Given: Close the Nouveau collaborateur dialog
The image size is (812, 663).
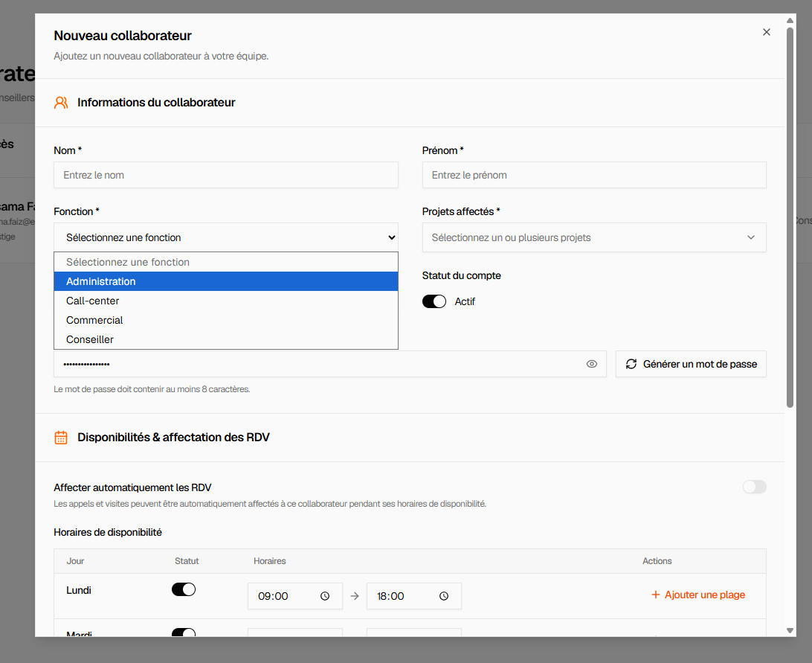Looking at the screenshot, I should coord(767,32).
